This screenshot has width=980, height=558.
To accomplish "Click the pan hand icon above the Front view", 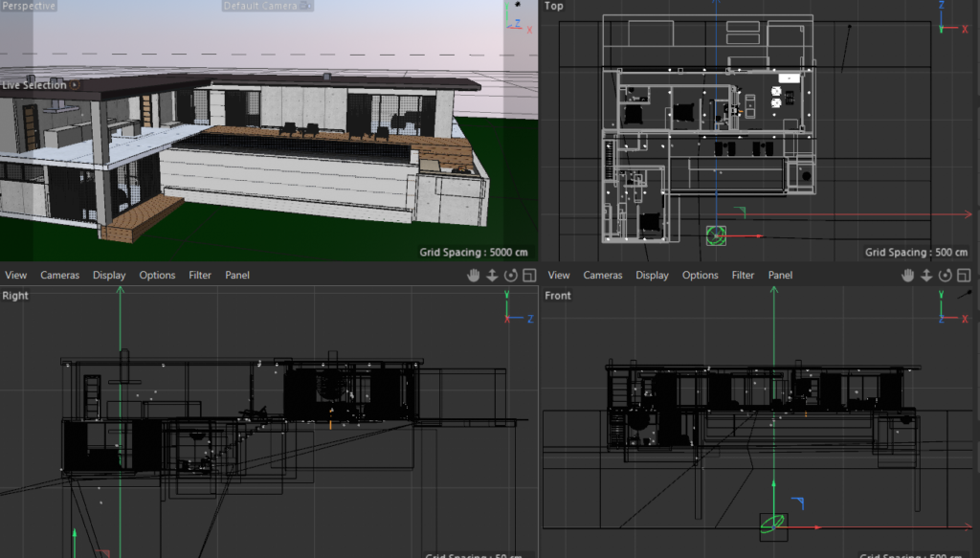I will click(x=909, y=276).
